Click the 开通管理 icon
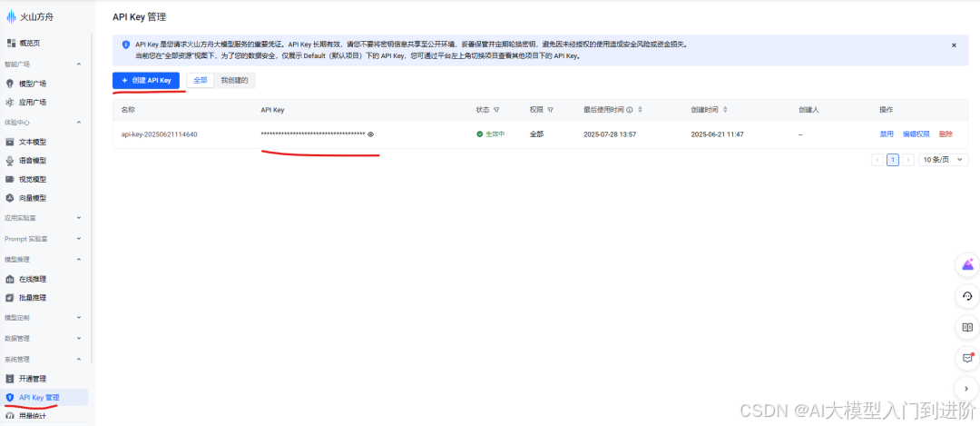Viewport: 980px width, 426px height. [9, 379]
